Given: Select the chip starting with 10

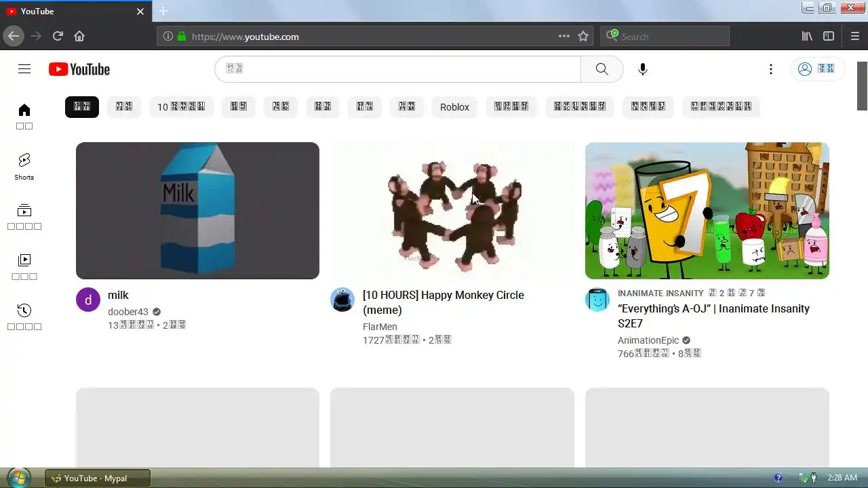Looking at the screenshot, I should click(x=181, y=107).
